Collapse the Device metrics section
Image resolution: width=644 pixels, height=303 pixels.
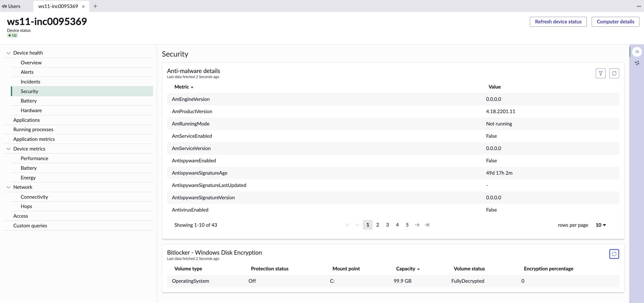click(8, 149)
